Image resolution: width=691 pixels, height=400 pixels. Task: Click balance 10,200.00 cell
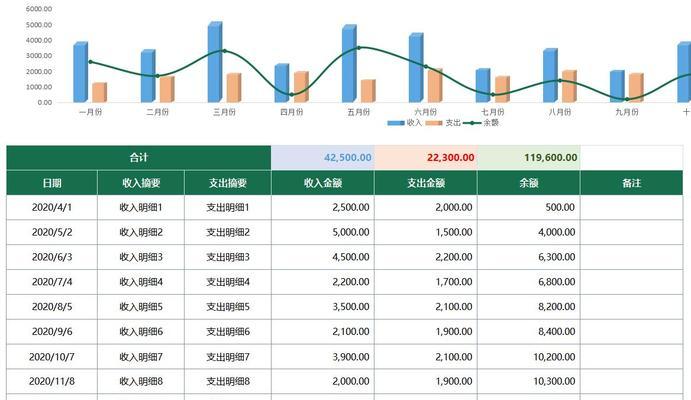[529, 357]
